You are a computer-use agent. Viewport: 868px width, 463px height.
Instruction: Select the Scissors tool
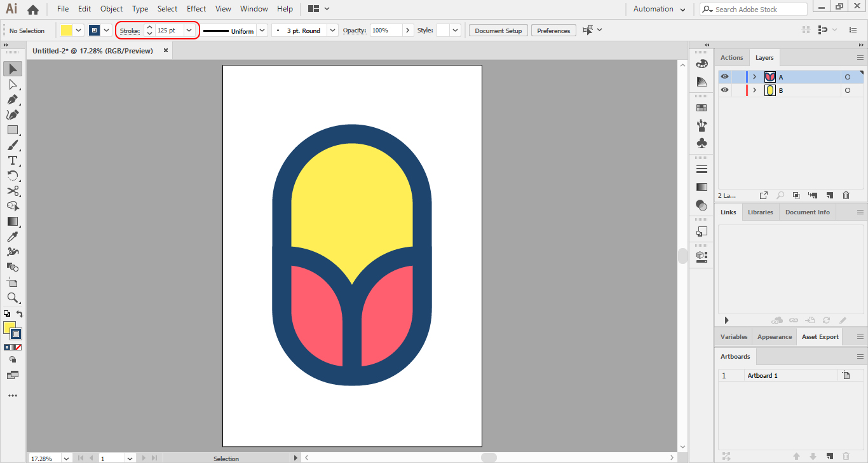(13, 191)
